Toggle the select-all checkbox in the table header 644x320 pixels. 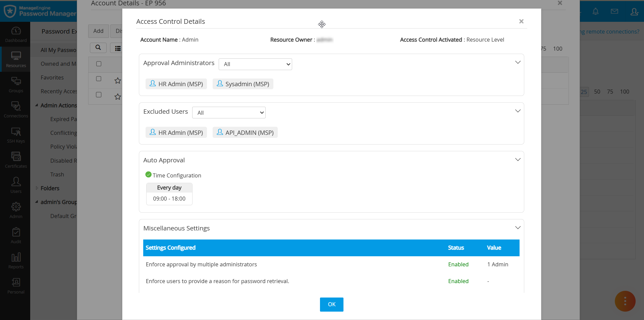pos(98,64)
